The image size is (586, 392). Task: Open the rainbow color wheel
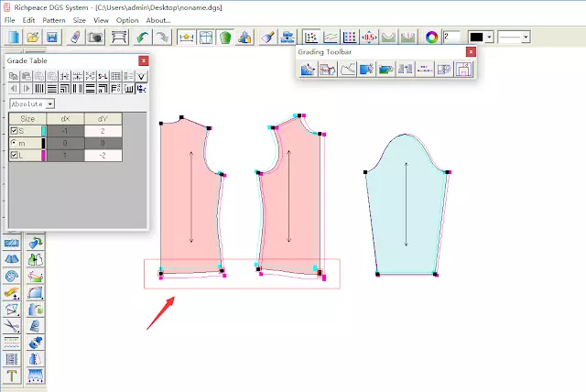pos(431,38)
